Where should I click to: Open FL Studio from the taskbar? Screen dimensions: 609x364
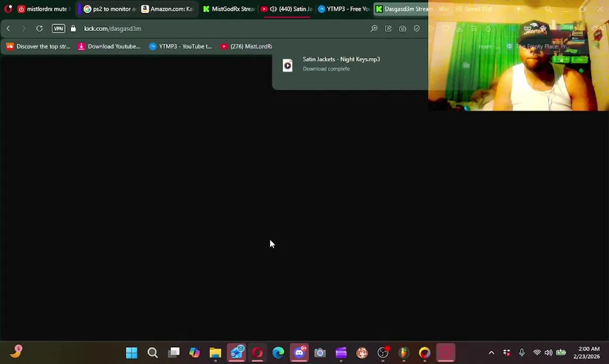pos(404,352)
